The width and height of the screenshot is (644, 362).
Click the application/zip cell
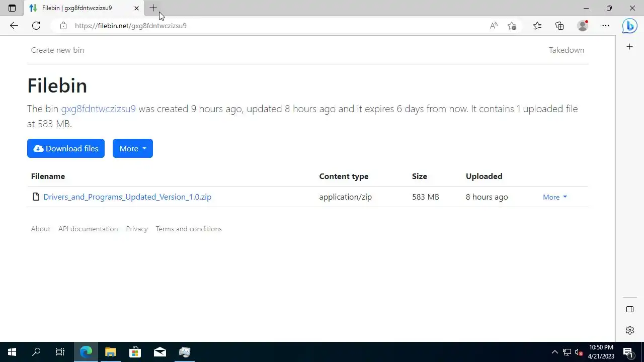pos(345,197)
